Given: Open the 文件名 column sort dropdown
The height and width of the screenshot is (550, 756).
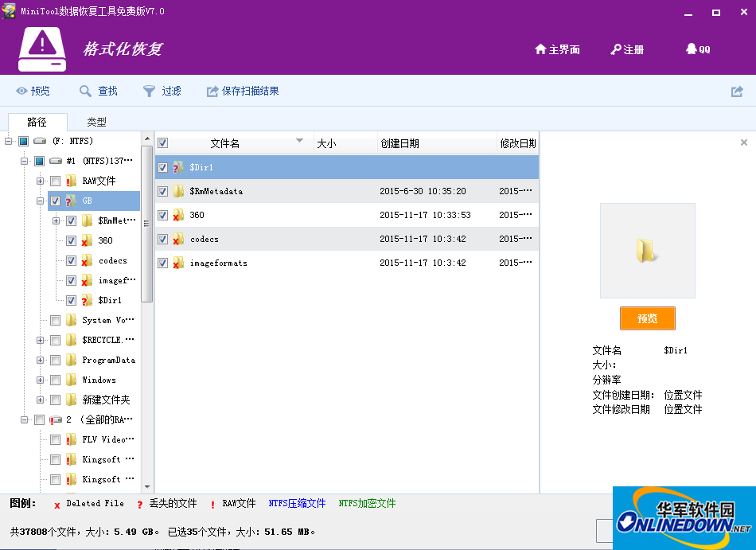Looking at the screenshot, I should tap(300, 142).
